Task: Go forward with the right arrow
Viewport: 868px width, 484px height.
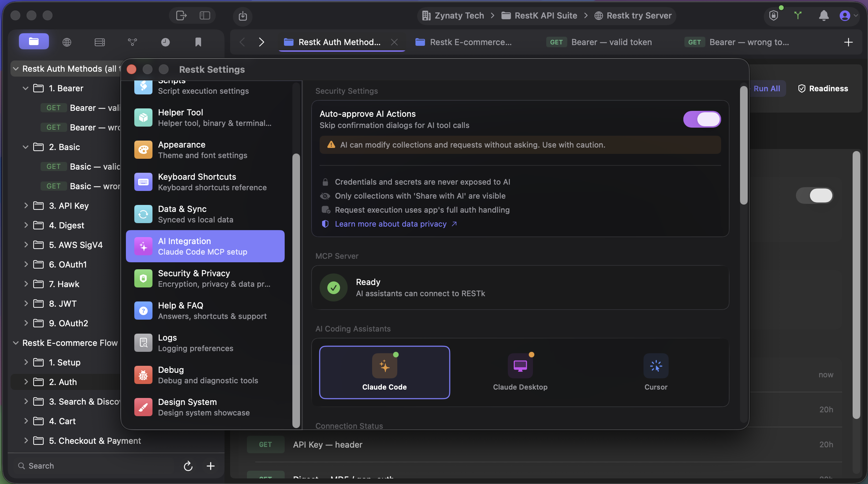Action: (262, 42)
